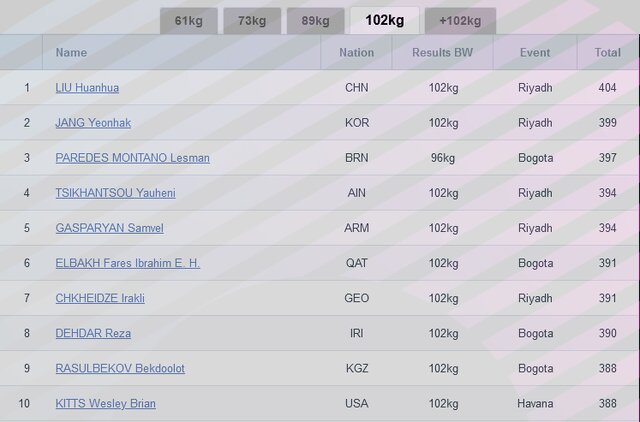Show the +102kg category rankings
This screenshot has width=640, height=422.
tap(460, 21)
